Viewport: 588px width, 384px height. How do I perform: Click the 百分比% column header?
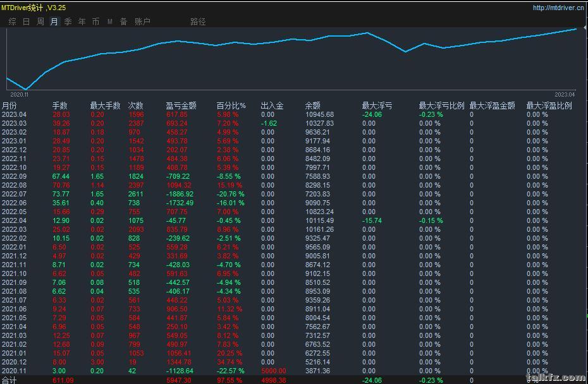(231, 105)
